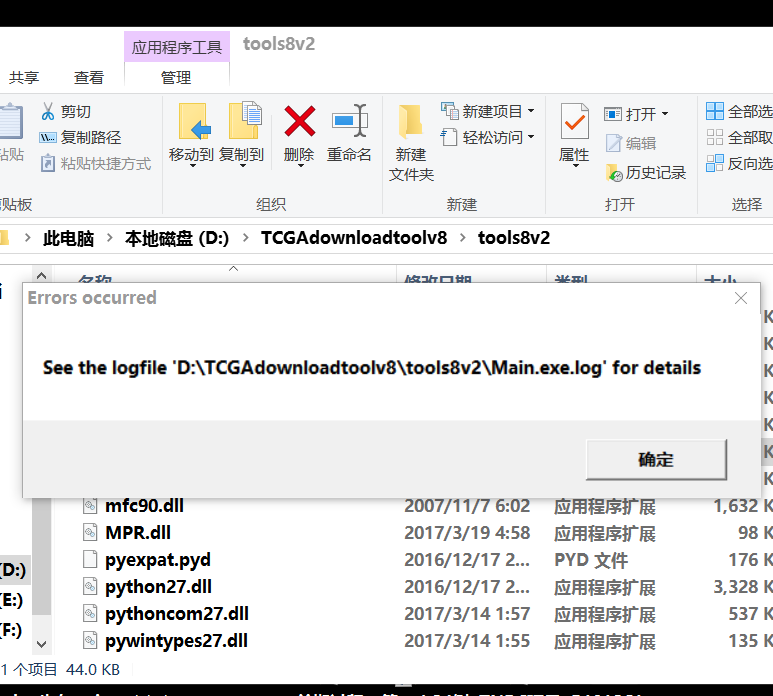The width and height of the screenshot is (773, 696).
Task: Expand the 新建项目 dropdown
Action: (531, 111)
